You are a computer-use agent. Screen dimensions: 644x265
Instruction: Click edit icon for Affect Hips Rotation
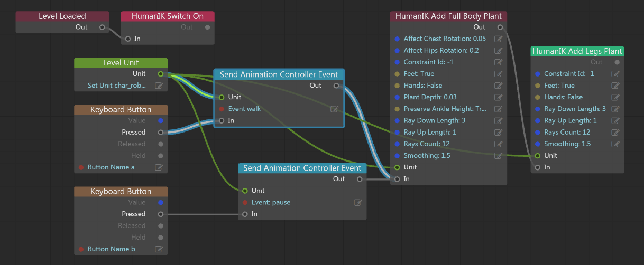pos(498,51)
